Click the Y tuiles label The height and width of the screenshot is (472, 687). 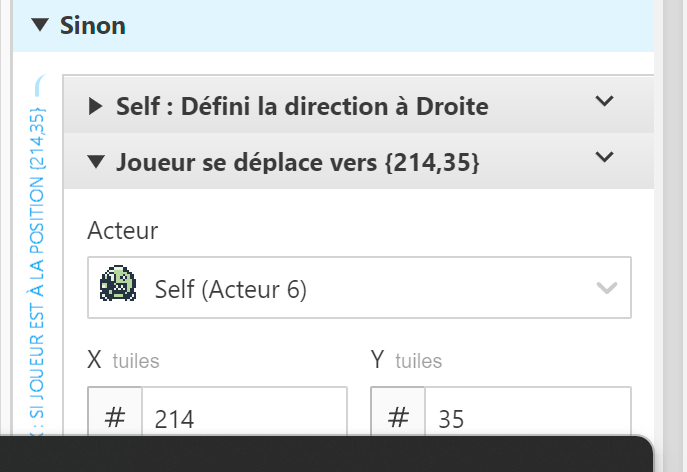coord(407,360)
